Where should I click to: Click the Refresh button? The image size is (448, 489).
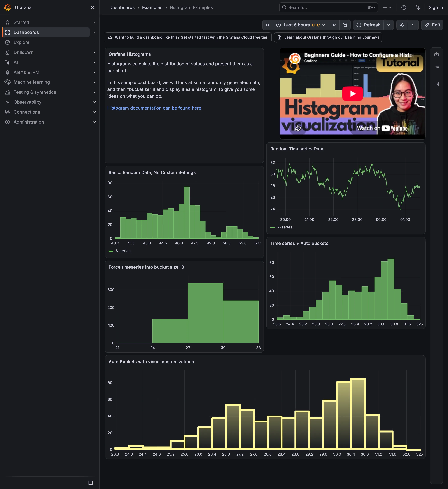coord(368,25)
